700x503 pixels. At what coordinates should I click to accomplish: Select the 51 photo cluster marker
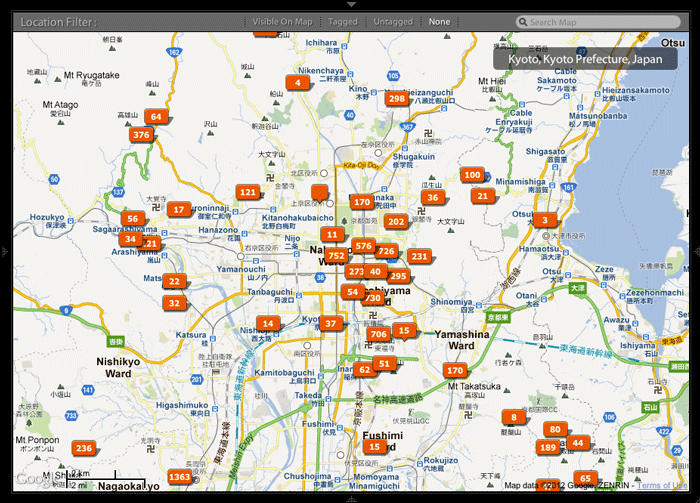[384, 364]
